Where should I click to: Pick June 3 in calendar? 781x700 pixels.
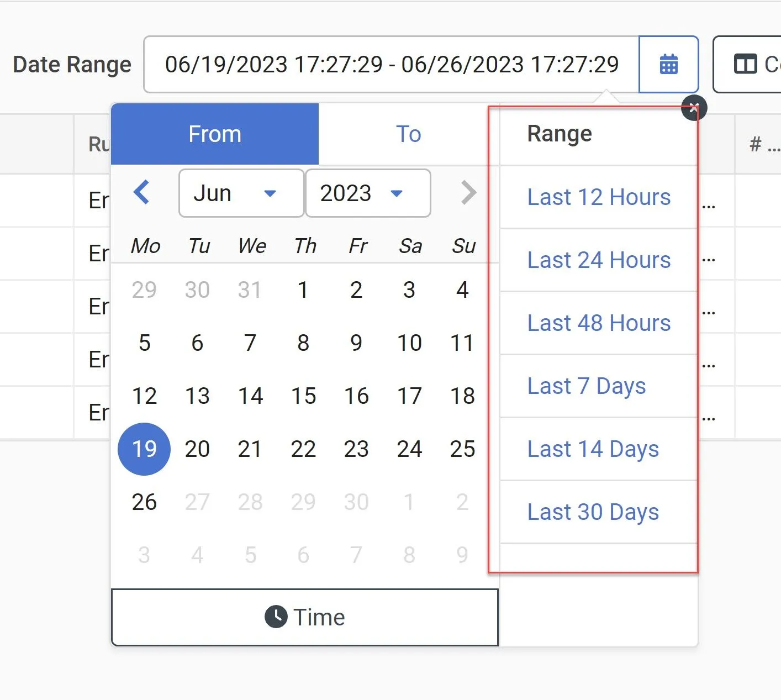coord(409,290)
